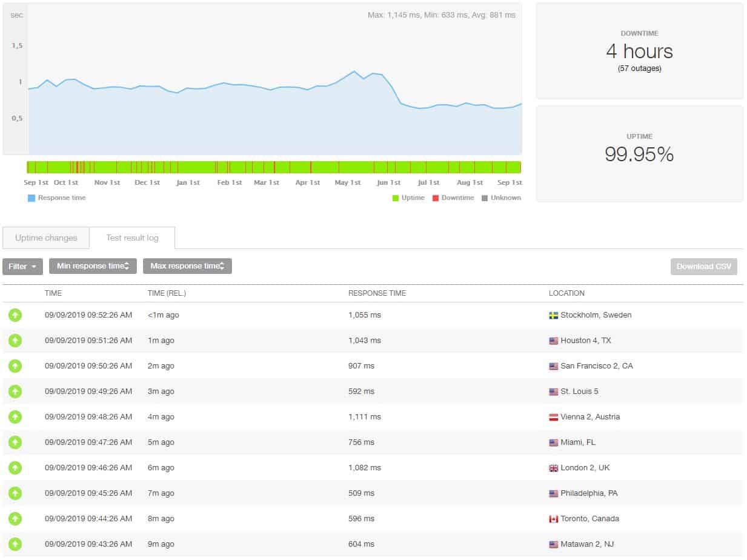This screenshot has height=560, width=747.
Task: Click the TIME (REL.) column header
Action: click(x=167, y=293)
